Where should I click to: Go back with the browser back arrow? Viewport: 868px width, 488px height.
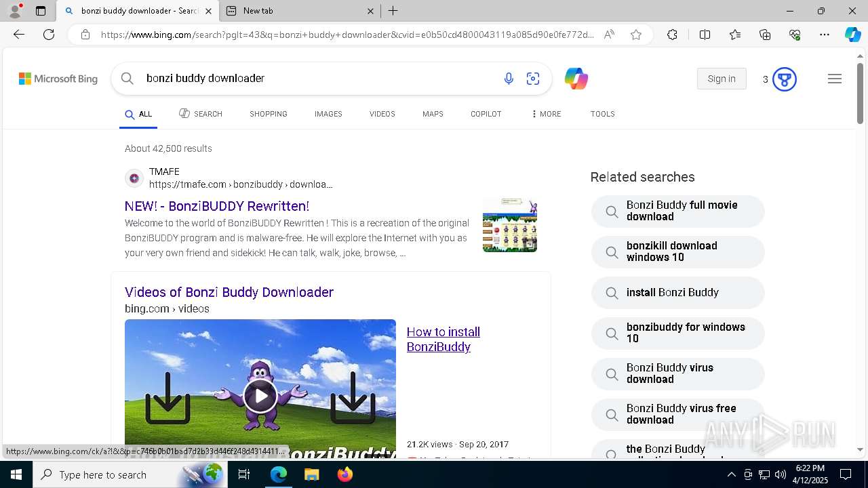click(19, 35)
